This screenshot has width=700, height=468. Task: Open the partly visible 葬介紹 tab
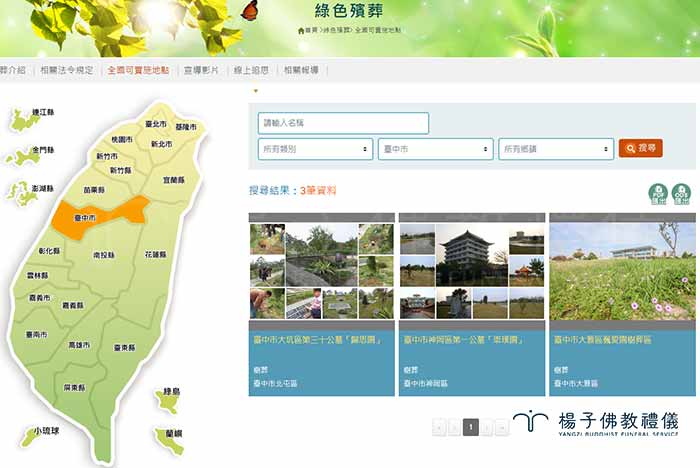pos(12,70)
